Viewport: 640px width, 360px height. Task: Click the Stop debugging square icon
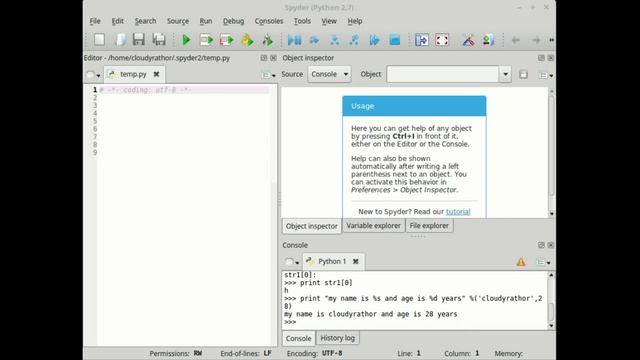(395, 40)
